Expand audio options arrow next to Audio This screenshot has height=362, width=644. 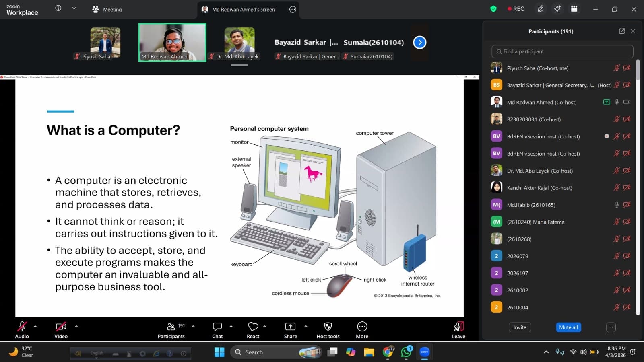[x=35, y=327]
